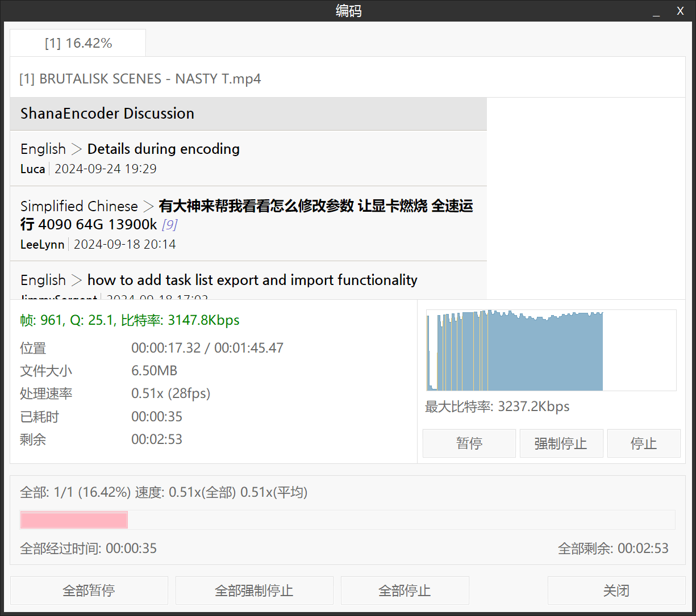The image size is (696, 616).
Task: Click the 剩余 value 00:02:53
Action: click(157, 439)
